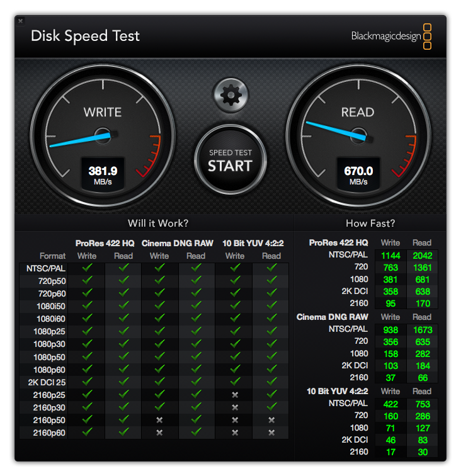Click the WRITE gauge needle hub
This screenshot has height=476, width=461.
[x=103, y=135]
